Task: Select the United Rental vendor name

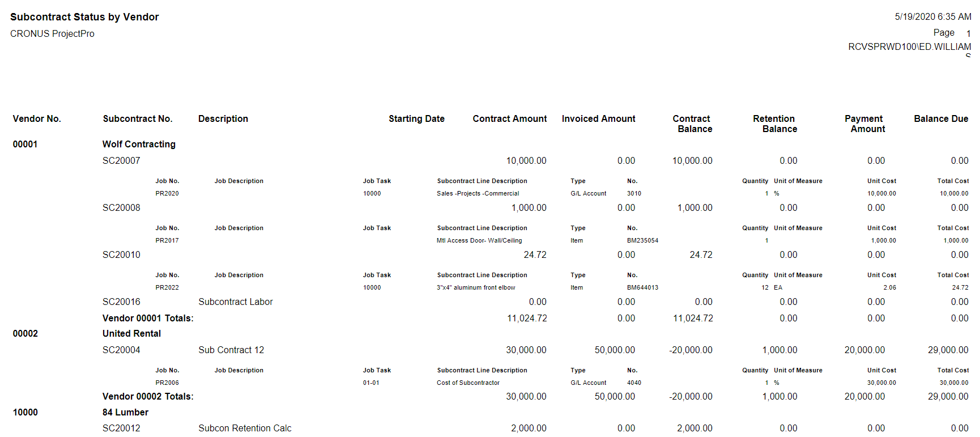Action: click(x=131, y=333)
